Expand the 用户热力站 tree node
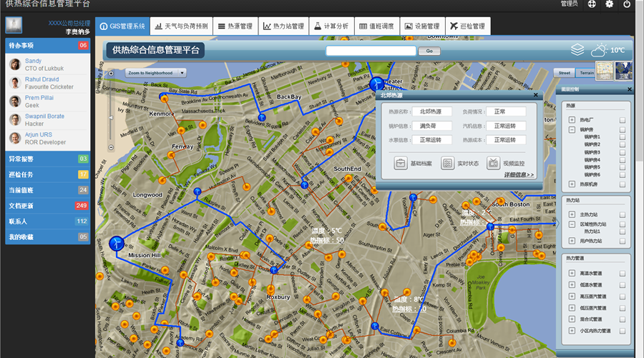 (x=572, y=241)
